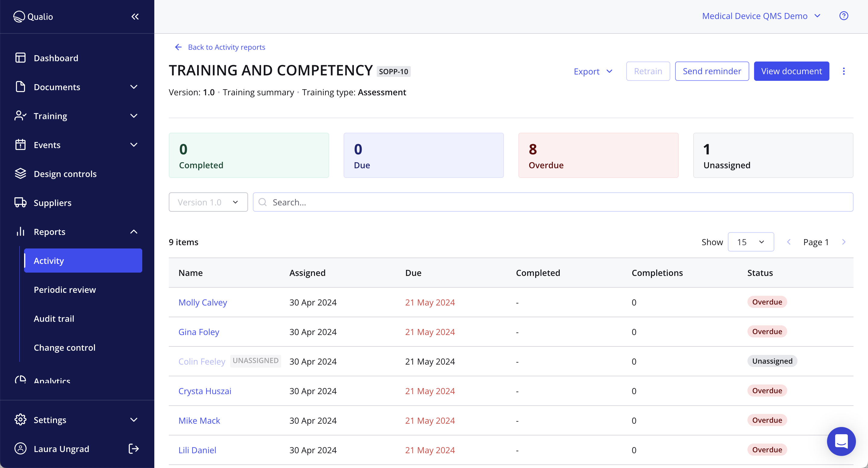The width and height of the screenshot is (868, 468).
Task: Open Suppliers via its sidebar icon
Action: click(20, 203)
